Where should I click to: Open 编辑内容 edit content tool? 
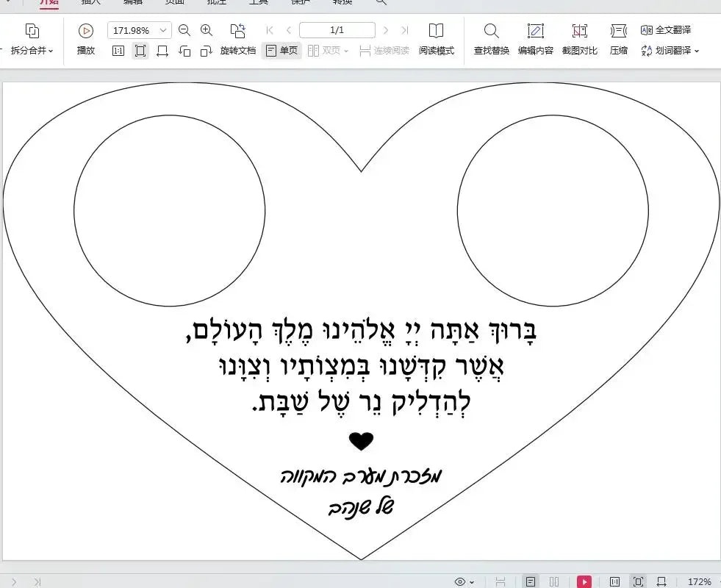click(x=536, y=40)
